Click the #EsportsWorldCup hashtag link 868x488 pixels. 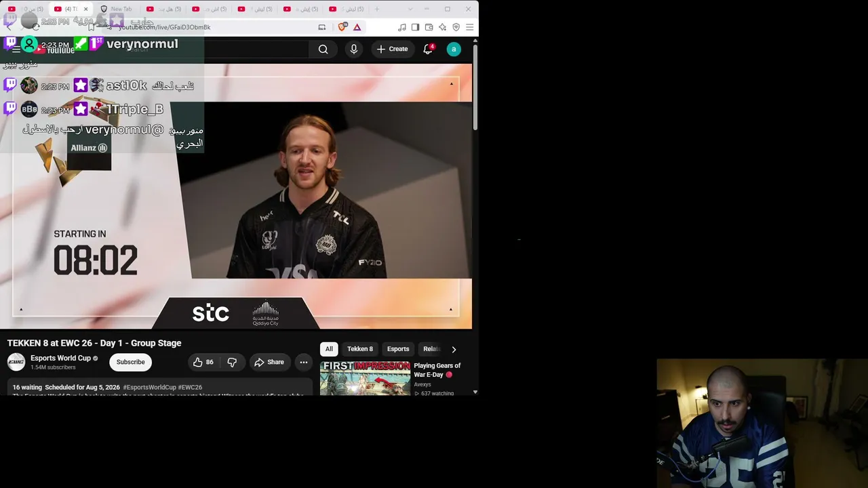pos(149,388)
